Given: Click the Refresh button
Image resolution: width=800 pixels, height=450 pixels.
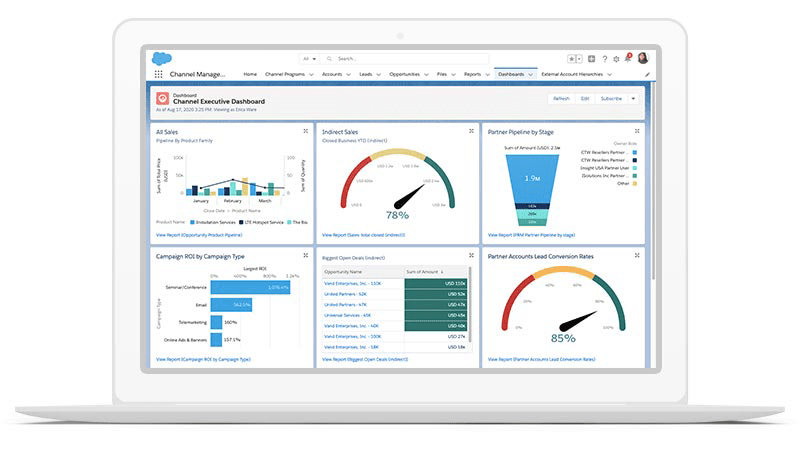Looking at the screenshot, I should 561,98.
